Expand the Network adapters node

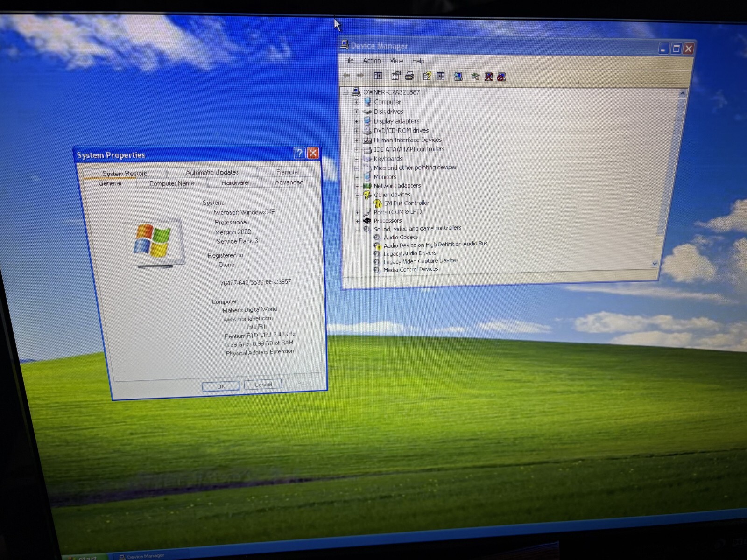[x=357, y=186]
